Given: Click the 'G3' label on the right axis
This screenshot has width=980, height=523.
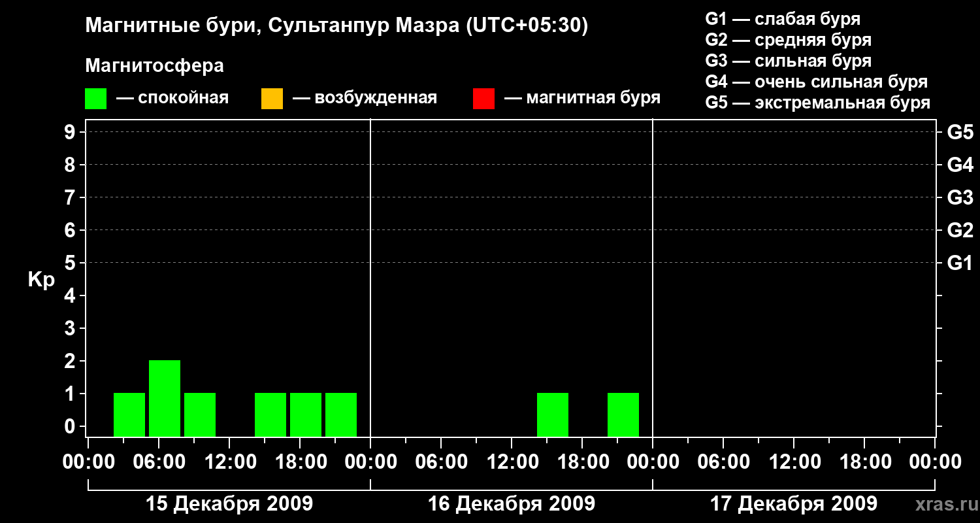Looking at the screenshot, I should 960,198.
